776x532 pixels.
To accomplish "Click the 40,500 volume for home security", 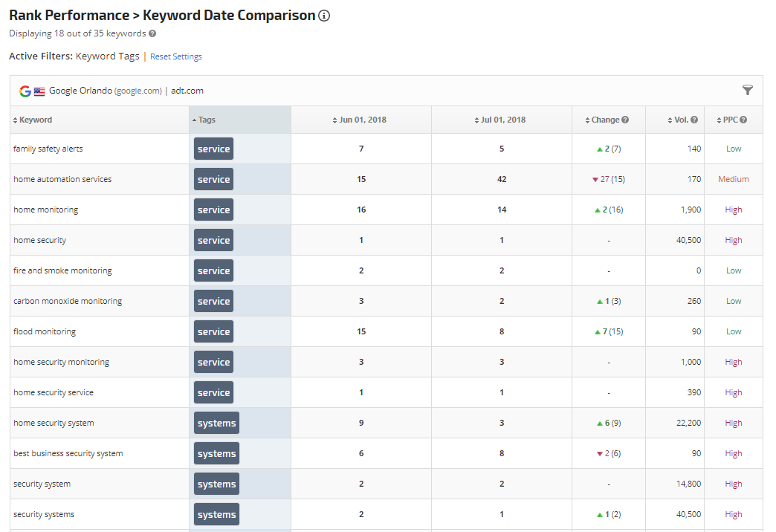I will (688, 240).
